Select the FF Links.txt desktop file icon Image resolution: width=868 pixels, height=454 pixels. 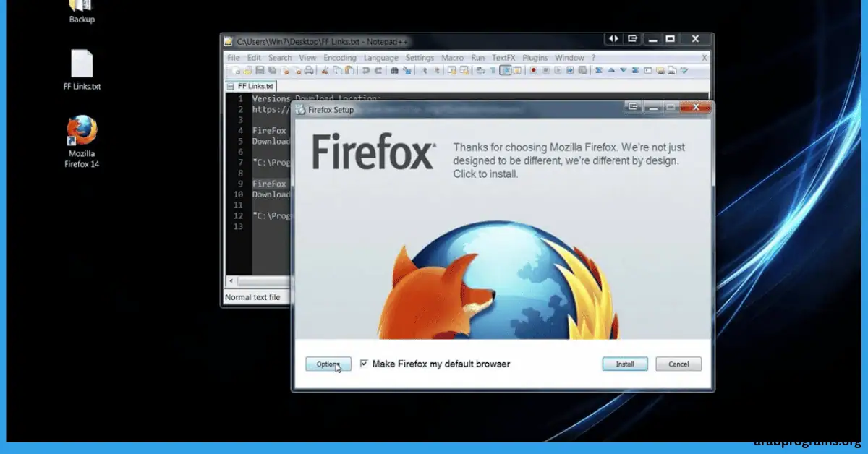[x=82, y=70]
